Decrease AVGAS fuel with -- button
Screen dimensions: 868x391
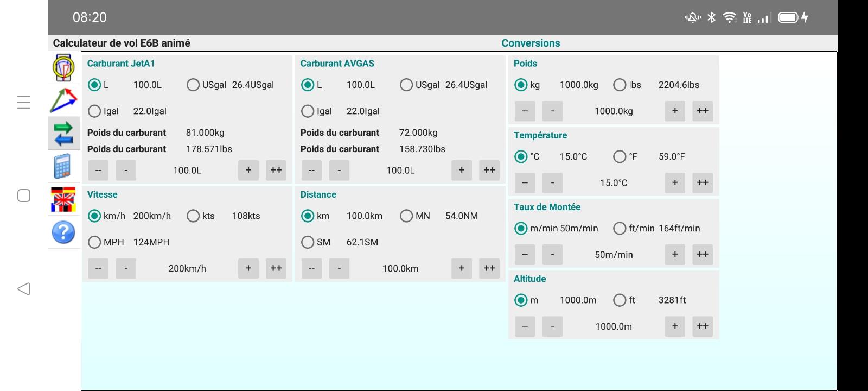(311, 170)
